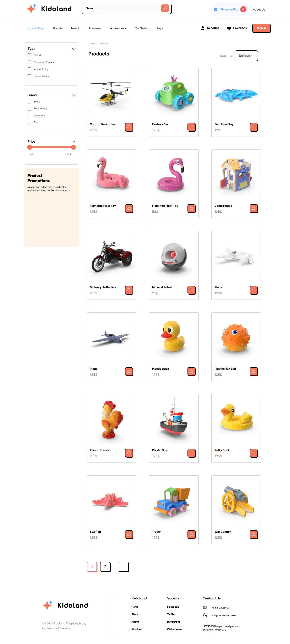Add Fantasy Car to shopping bag
Viewport: 290px width, 644px height.
(191, 127)
